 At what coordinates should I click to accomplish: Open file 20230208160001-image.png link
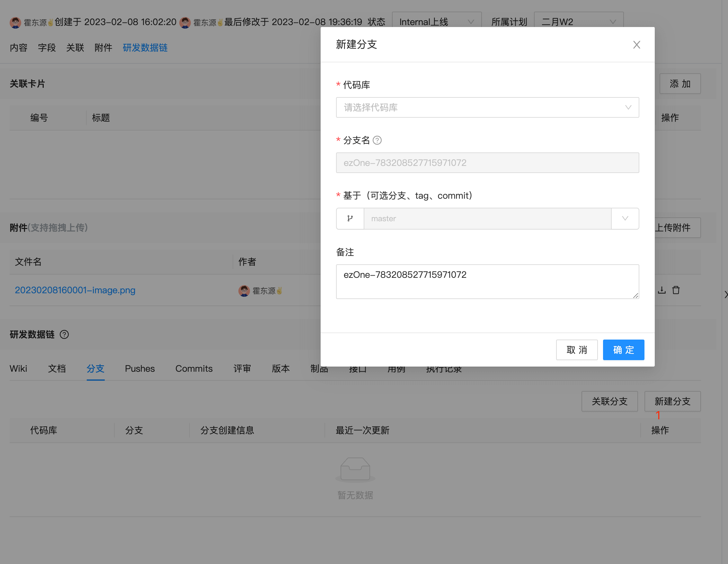(75, 290)
